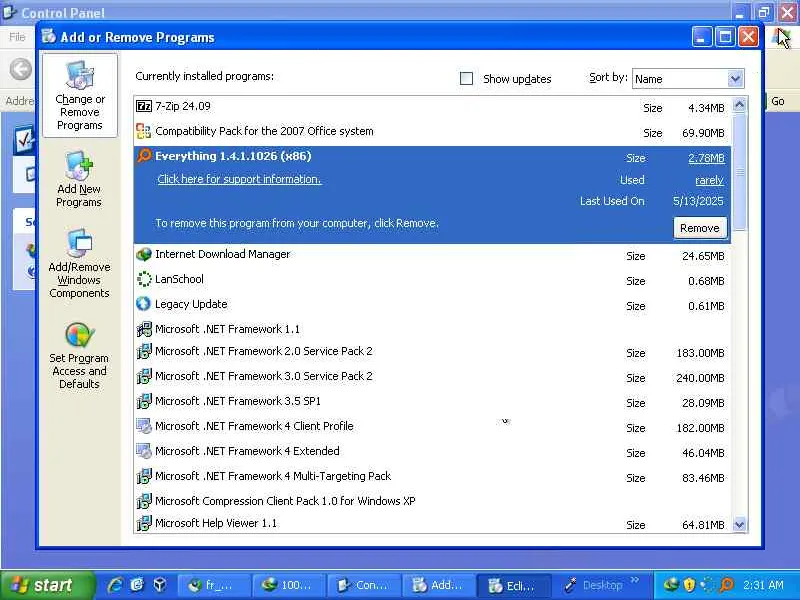Click the Go button in Control Panel

click(x=777, y=101)
